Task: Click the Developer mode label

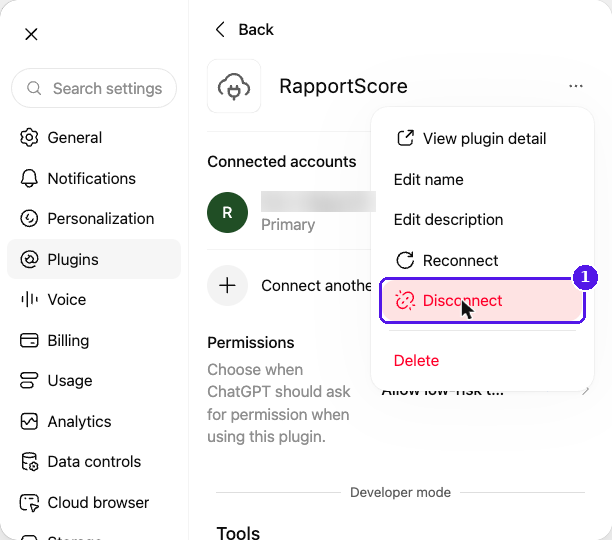Action: (400, 492)
